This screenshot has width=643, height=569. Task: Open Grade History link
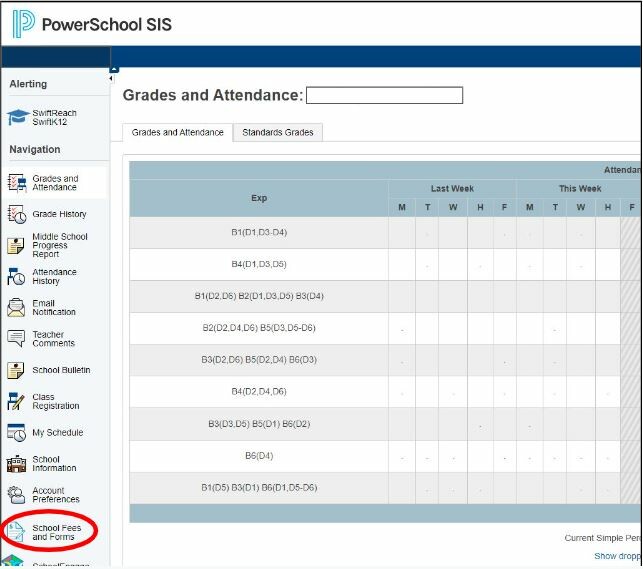pos(59,214)
